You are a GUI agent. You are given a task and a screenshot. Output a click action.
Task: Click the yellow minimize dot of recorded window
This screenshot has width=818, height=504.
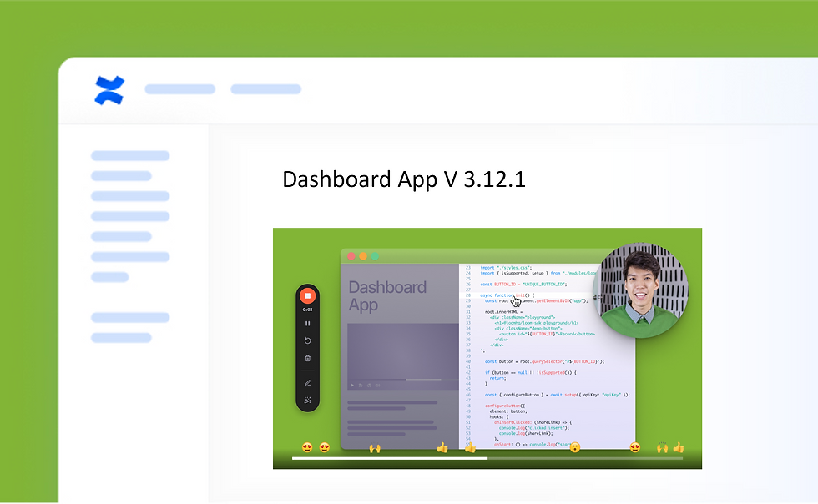coord(363,256)
